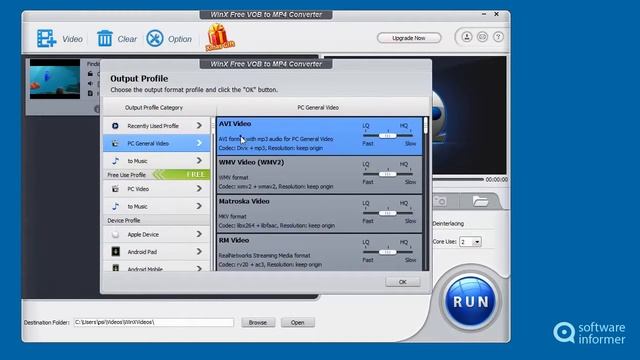This screenshot has width=640, height=360.
Task: Expand the second to Music chevron under Free Use Profile
Action: point(199,206)
